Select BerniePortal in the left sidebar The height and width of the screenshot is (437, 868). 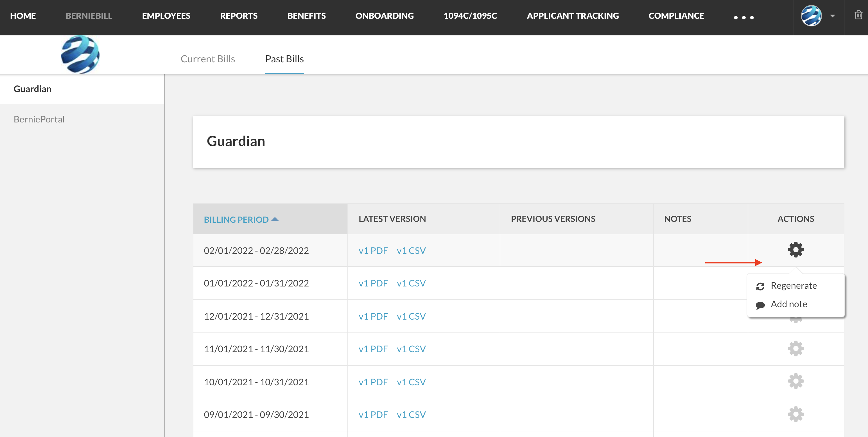pos(39,120)
